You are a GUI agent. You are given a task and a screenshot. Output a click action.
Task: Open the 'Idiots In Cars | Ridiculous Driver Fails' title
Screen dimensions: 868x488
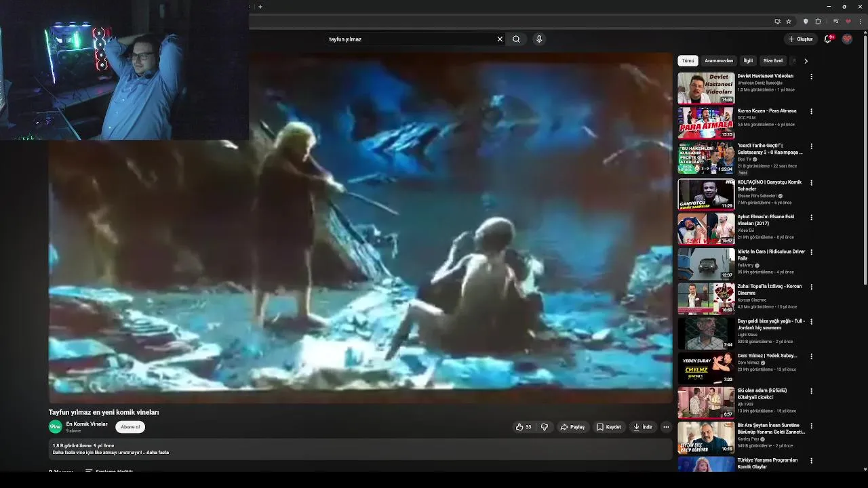point(771,255)
